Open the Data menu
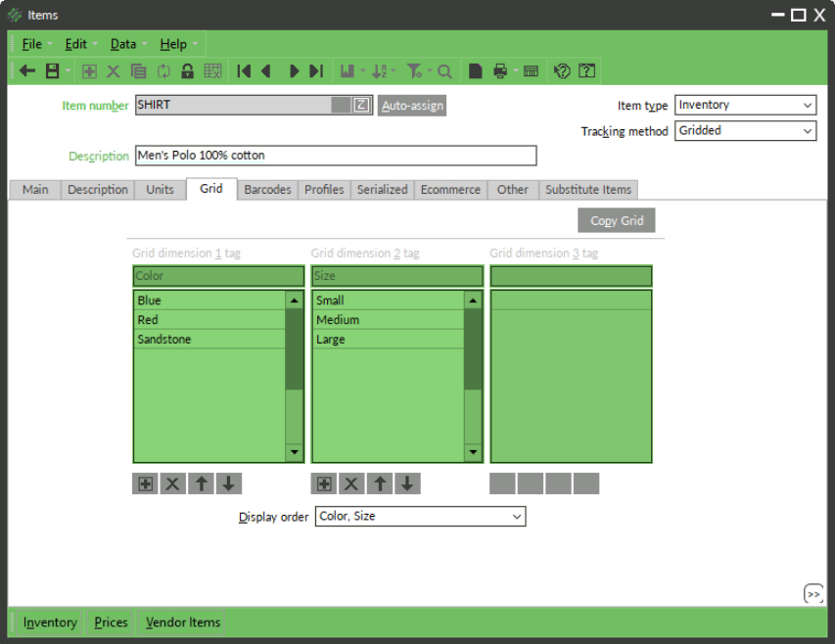This screenshot has height=644, width=835. 122,43
